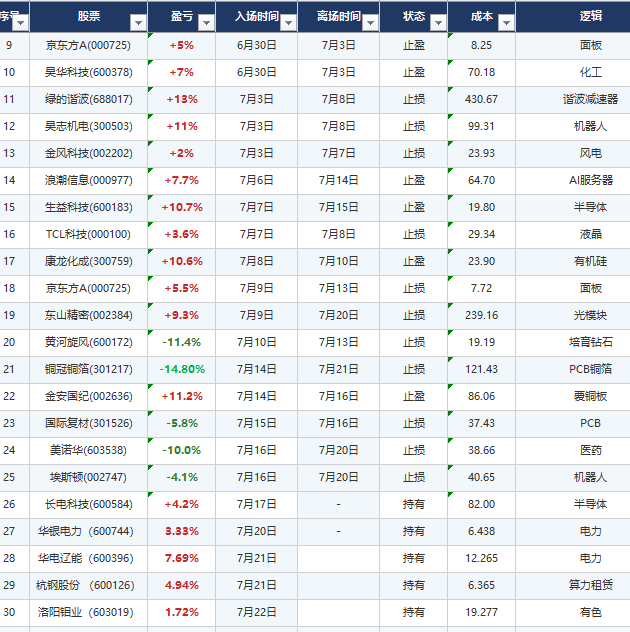Select cell TCL科技(000100)
The image size is (630, 632).
[x=88, y=234]
